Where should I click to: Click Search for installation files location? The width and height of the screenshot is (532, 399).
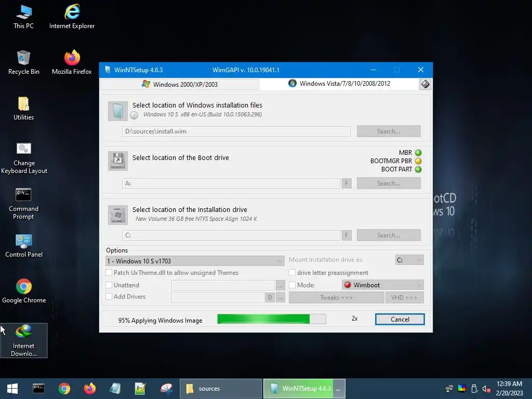(x=389, y=131)
